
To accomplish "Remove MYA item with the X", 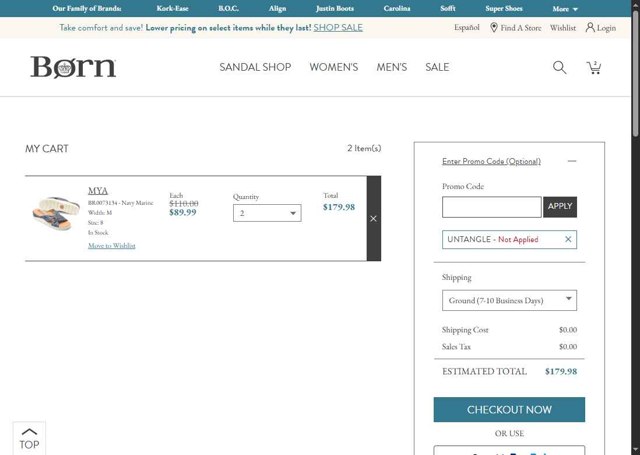I will click(373, 219).
